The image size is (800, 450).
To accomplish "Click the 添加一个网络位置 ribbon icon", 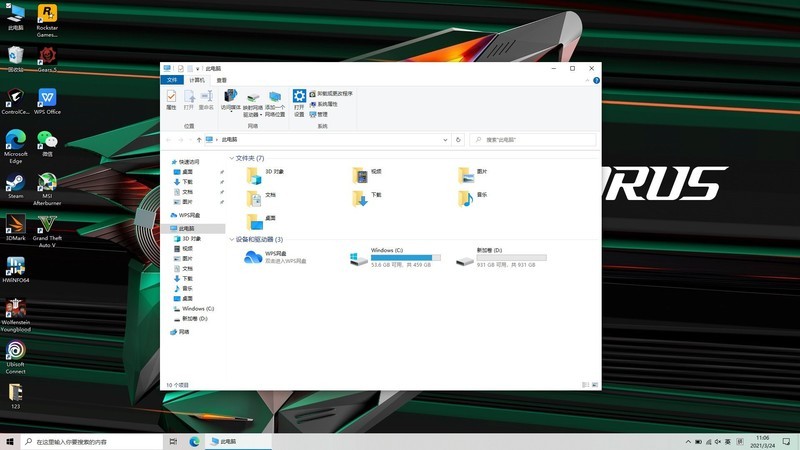I will pos(275,104).
